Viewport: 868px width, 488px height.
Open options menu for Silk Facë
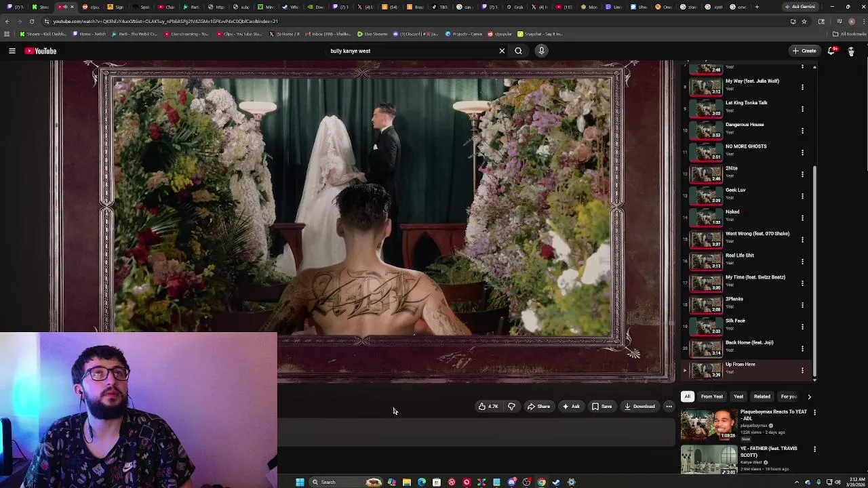[x=802, y=327]
